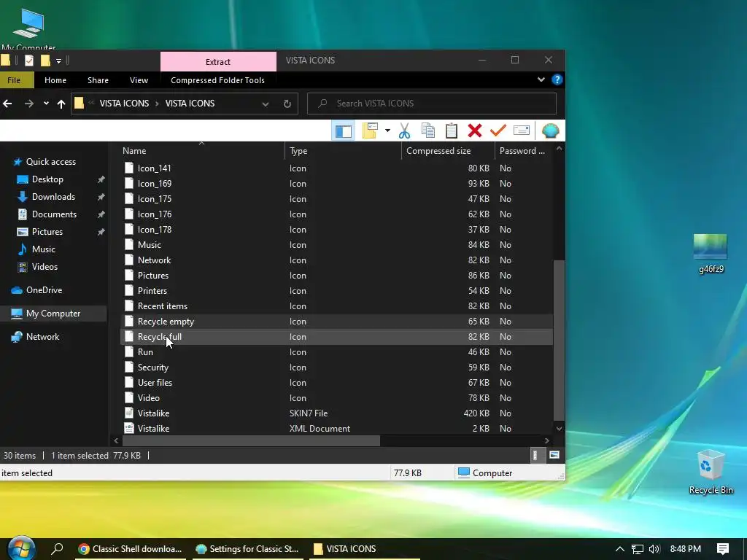Click the Email envelope icon
The image size is (747, 560).
click(x=521, y=131)
